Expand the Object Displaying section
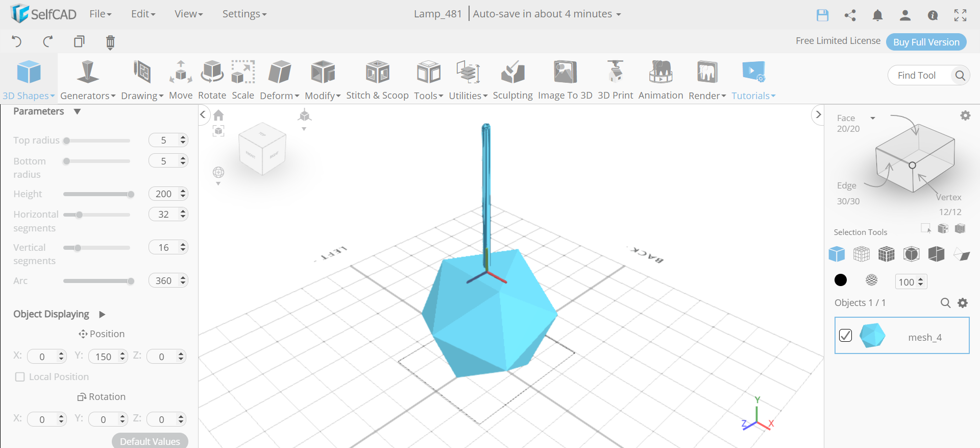Screen dimensions: 980x448 coord(102,314)
